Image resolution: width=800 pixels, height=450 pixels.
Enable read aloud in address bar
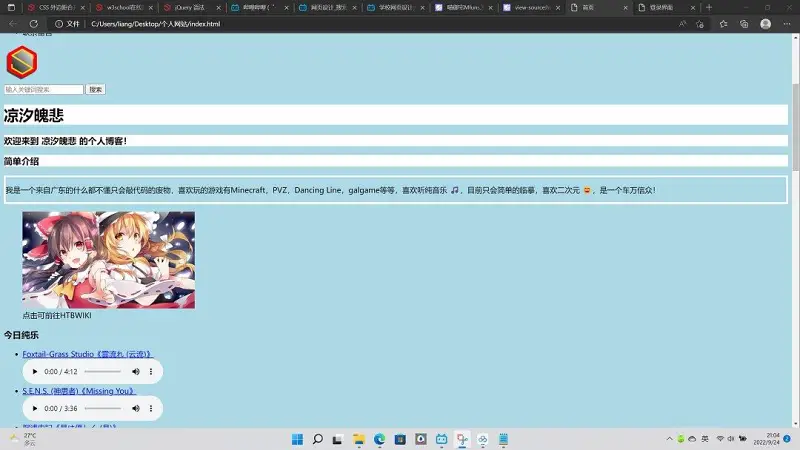(x=682, y=24)
